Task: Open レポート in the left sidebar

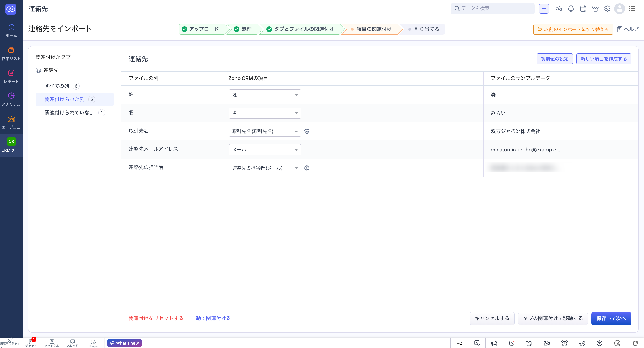Action: click(x=11, y=76)
